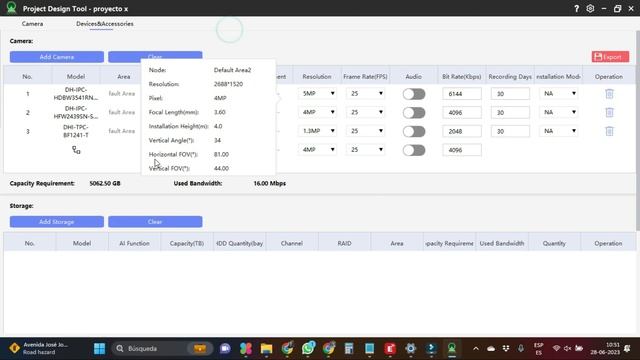Viewport: 640px width, 360px height.
Task: Toggle Audio for camera row 2
Action: click(414, 113)
